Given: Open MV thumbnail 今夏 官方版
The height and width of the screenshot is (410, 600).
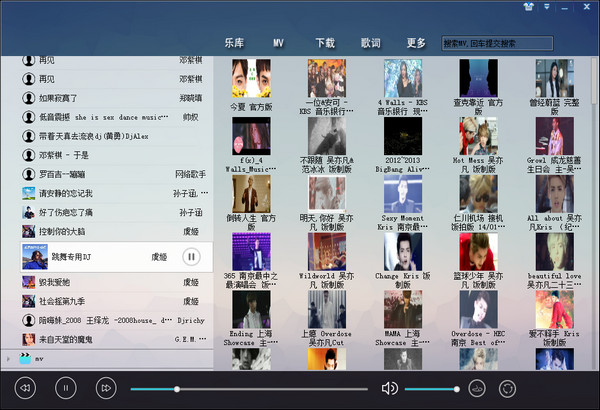Looking at the screenshot, I should (x=251, y=78).
